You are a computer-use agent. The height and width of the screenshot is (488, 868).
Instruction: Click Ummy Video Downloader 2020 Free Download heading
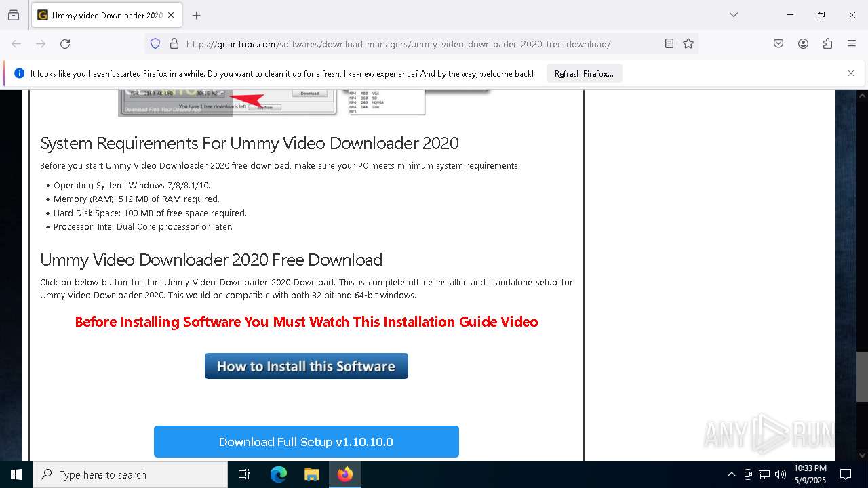click(211, 260)
